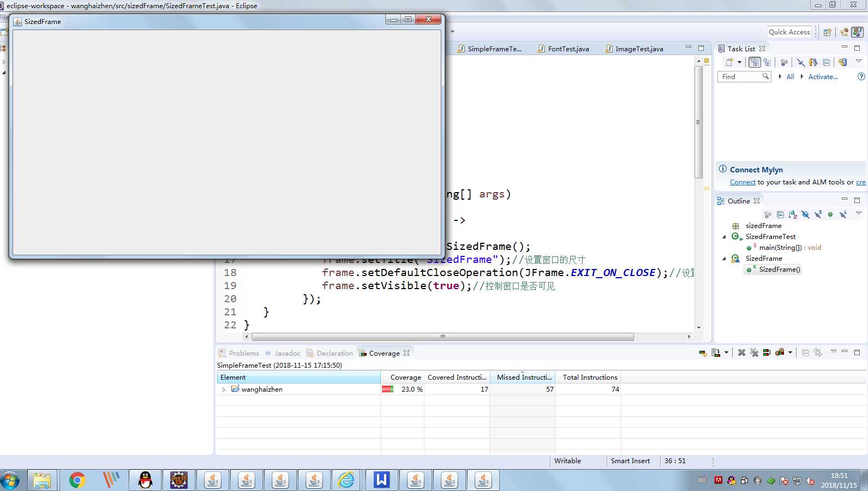Toggle Hide Local Types in Outline

point(843,214)
